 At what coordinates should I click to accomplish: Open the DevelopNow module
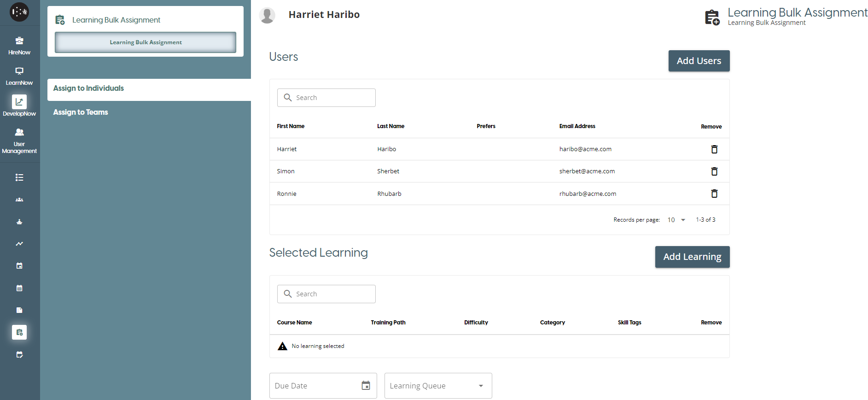(x=19, y=106)
